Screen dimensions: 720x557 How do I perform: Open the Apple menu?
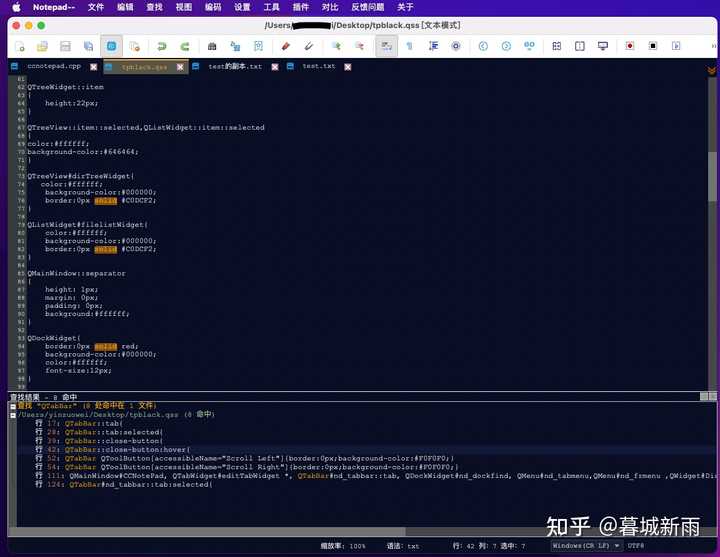(16, 7)
